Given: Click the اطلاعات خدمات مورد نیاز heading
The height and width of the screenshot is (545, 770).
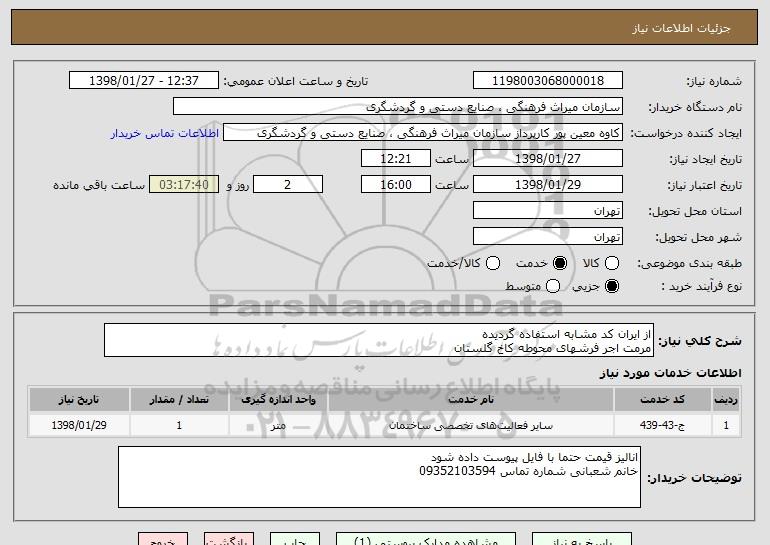Looking at the screenshot, I should pos(670,373).
